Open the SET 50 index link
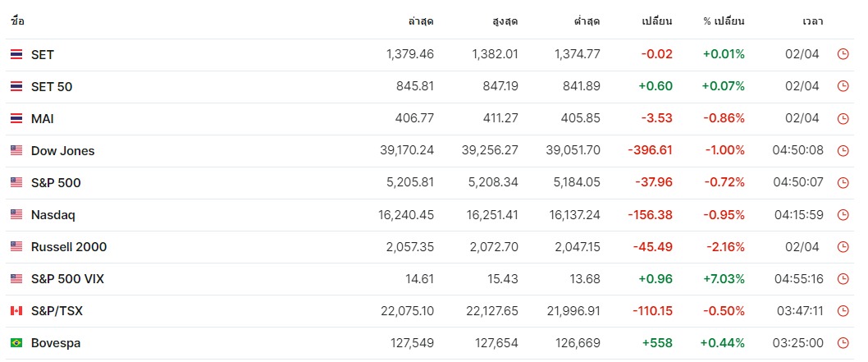The width and height of the screenshot is (868, 362). click(x=52, y=87)
